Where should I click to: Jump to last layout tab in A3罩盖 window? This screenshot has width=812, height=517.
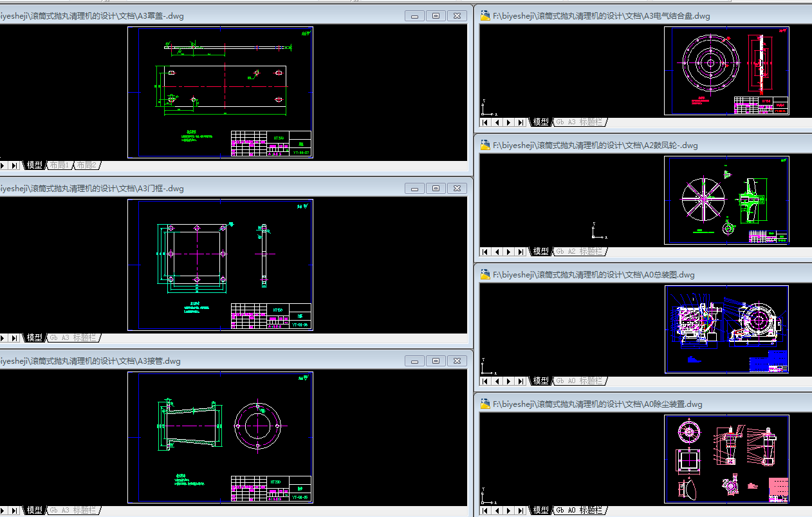[x=14, y=165]
